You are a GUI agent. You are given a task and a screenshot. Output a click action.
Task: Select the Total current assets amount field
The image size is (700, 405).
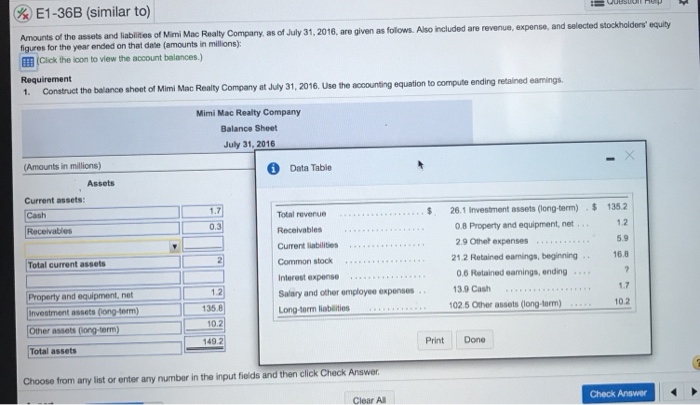(203, 261)
